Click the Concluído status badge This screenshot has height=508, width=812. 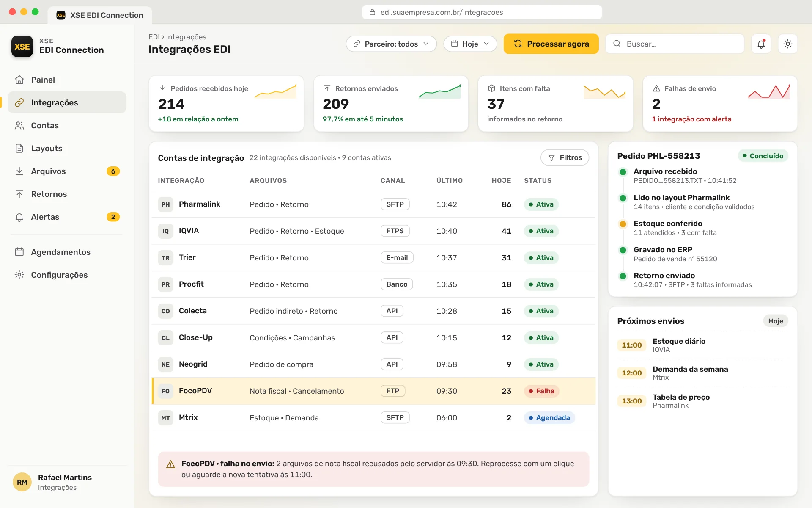(763, 156)
